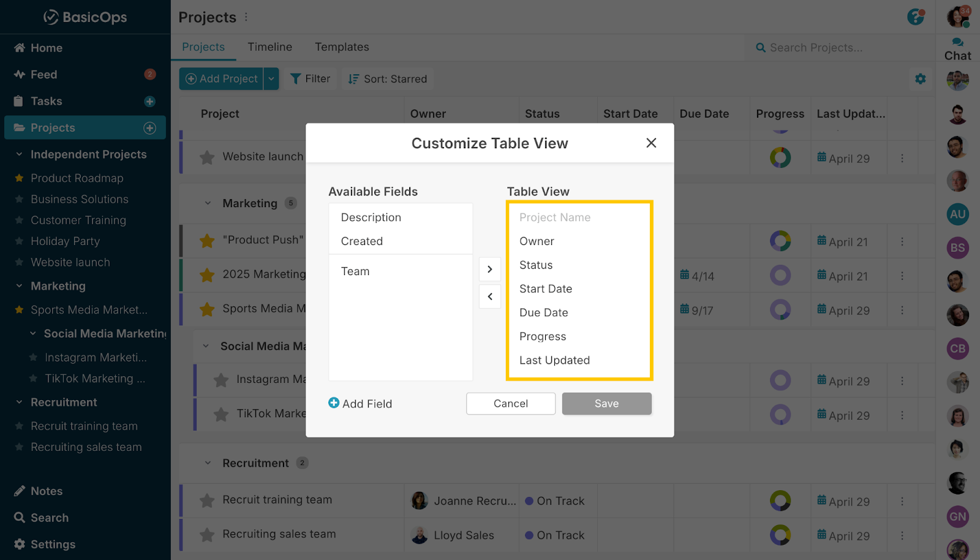The width and height of the screenshot is (980, 560).
Task: Click the Save button in dialog
Action: coord(606,404)
